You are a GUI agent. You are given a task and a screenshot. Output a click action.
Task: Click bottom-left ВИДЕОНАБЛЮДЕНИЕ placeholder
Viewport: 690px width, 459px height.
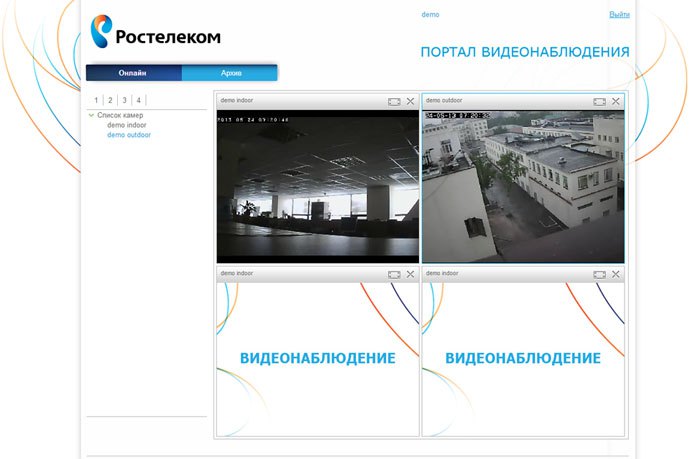(x=318, y=359)
